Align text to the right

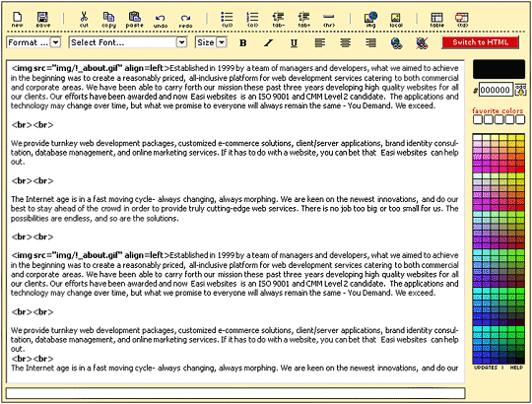coord(370,42)
